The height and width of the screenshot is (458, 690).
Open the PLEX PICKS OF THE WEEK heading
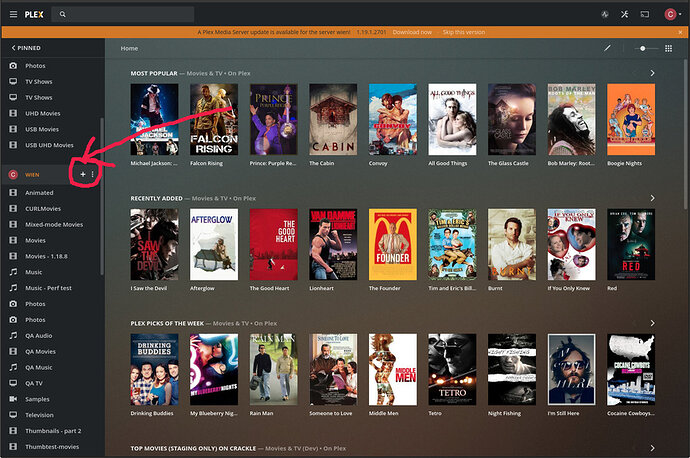167,323
